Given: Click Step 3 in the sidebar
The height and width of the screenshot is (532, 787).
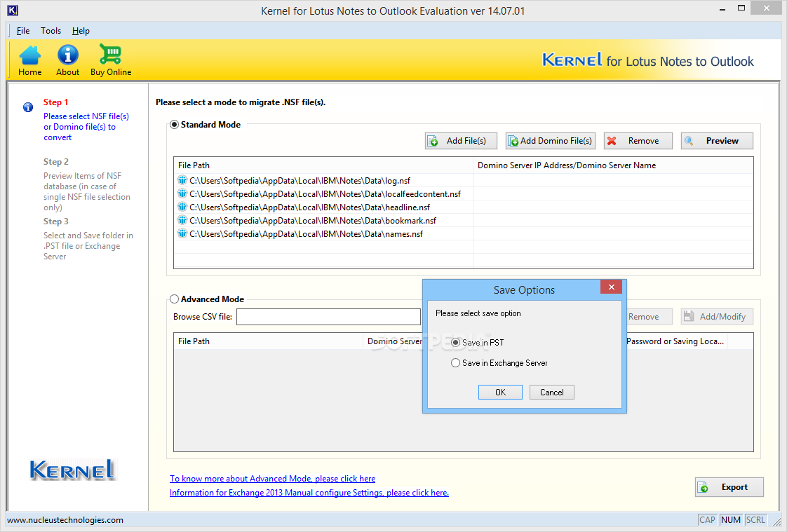Looking at the screenshot, I should point(55,221).
